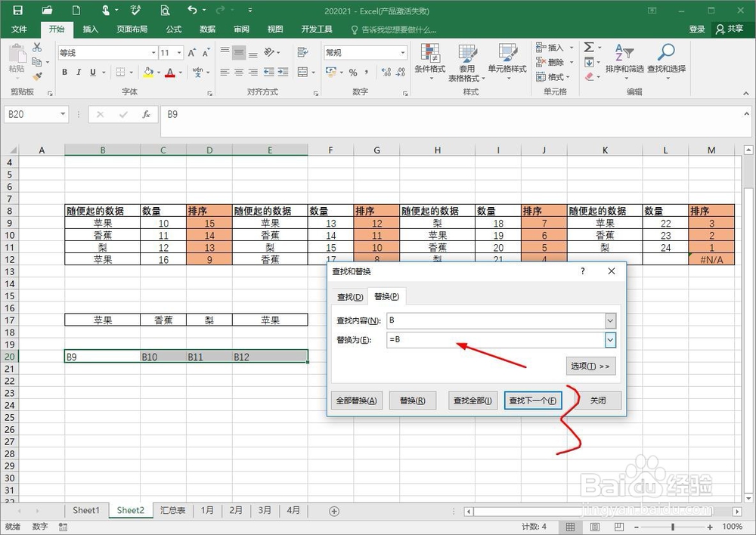Switch to the Formulas (公式) ribbon tab
756x535 pixels.
pyautogui.click(x=174, y=29)
